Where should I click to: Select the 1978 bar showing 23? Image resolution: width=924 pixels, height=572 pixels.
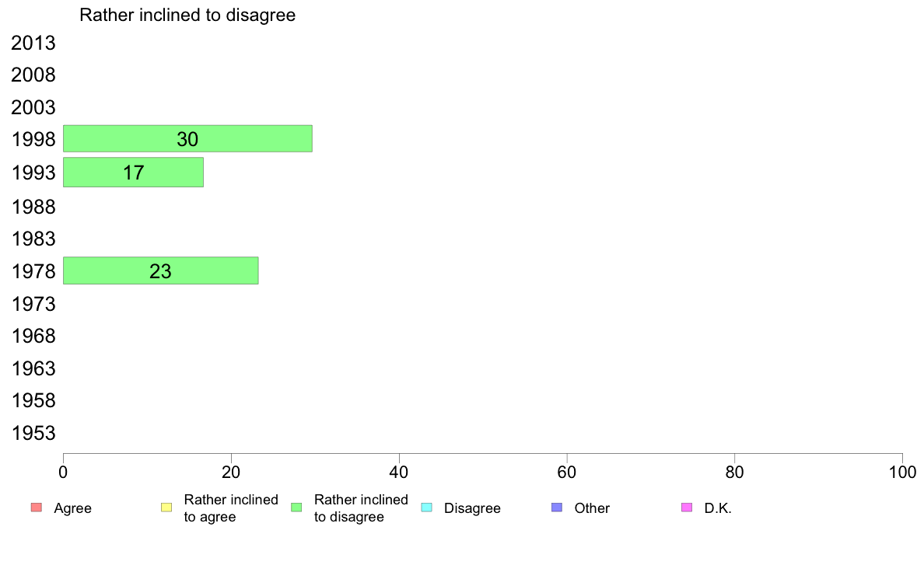[x=160, y=271]
